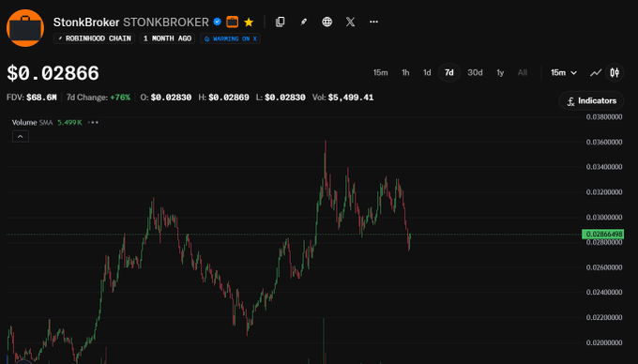Click the Vol: $5,499.41 value
This screenshot has width=638, height=364.
tap(342, 98)
